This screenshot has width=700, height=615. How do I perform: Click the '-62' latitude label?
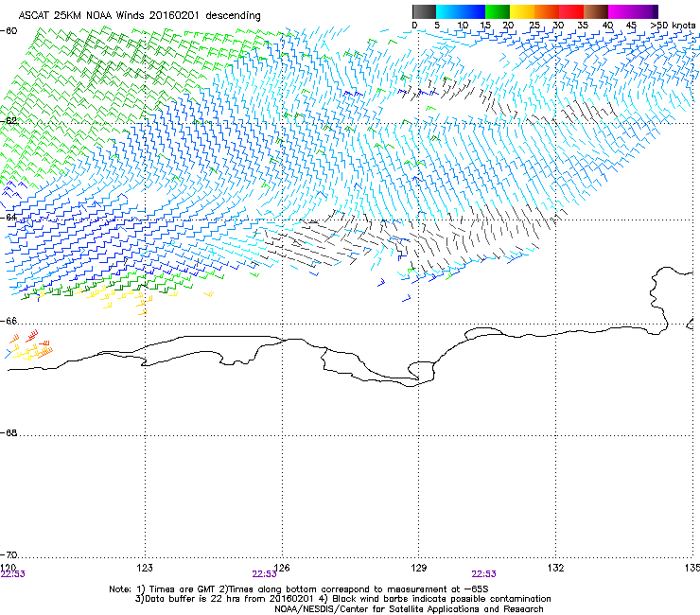(9, 121)
